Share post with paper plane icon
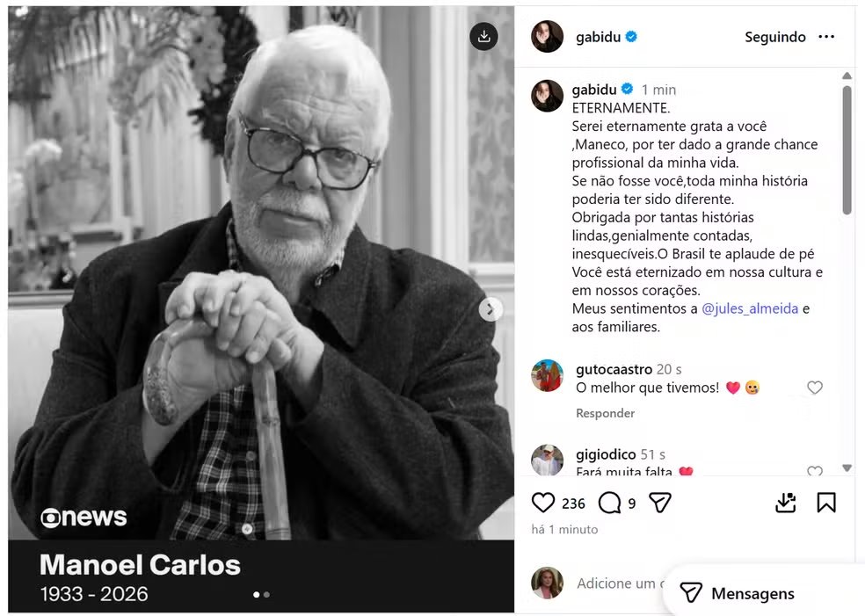The height and width of the screenshot is (616, 865). coord(660,503)
